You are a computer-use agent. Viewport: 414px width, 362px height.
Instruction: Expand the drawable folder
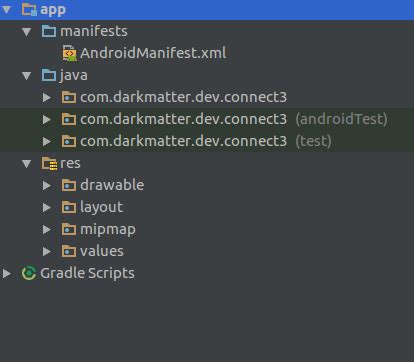47,185
